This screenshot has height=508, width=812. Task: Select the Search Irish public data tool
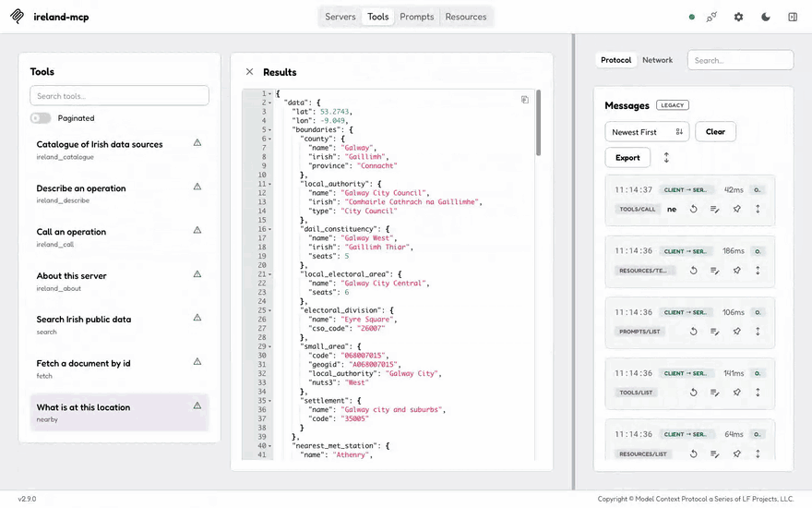(119, 325)
